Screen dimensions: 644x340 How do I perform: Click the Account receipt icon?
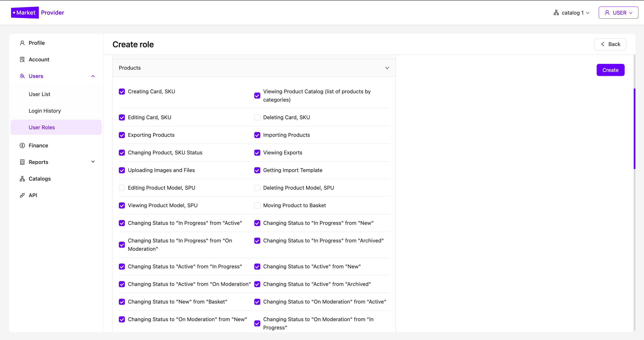[x=22, y=60]
